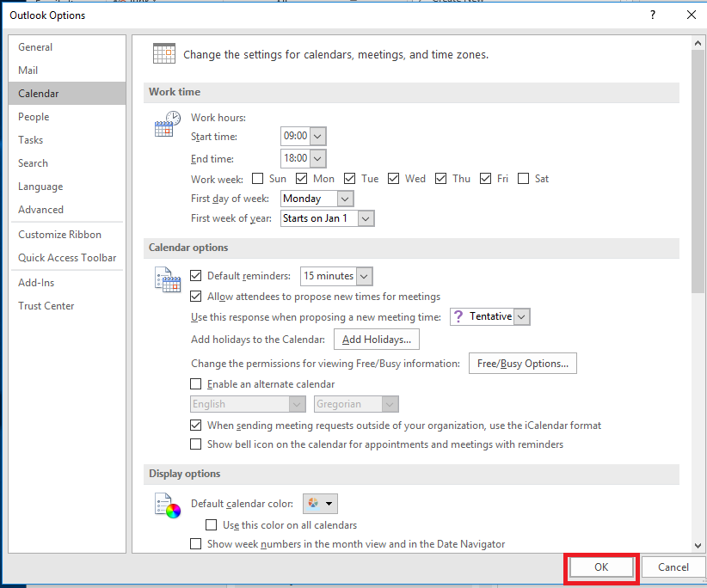Viewport: 707px width, 588px height.
Task: Click Cancel to discard changes
Action: point(673,567)
